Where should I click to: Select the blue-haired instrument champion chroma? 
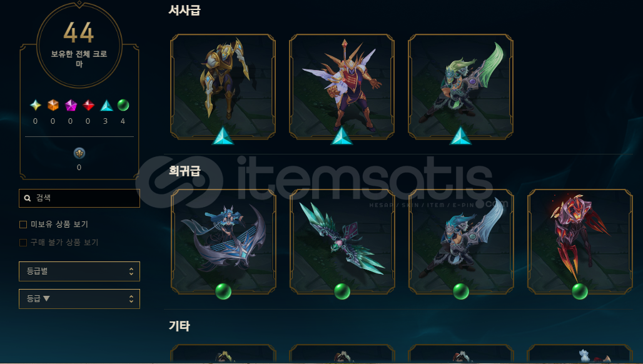pos(223,242)
